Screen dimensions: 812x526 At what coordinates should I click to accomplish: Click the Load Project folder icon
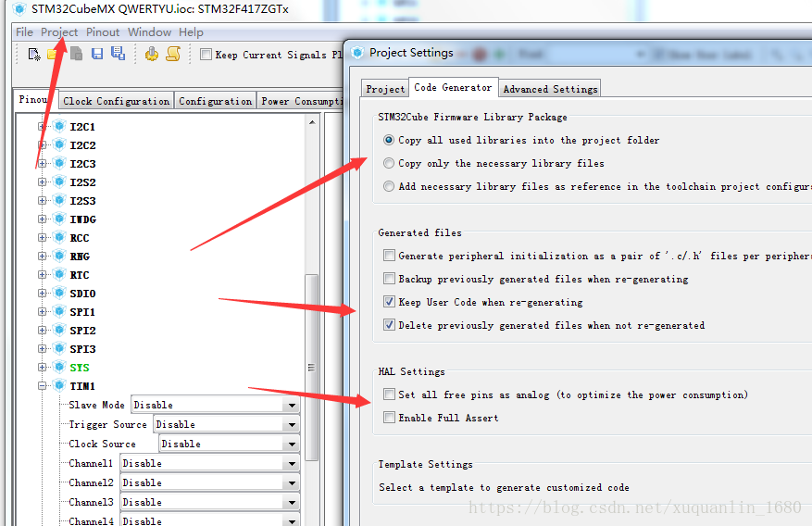pyautogui.click(x=52, y=54)
